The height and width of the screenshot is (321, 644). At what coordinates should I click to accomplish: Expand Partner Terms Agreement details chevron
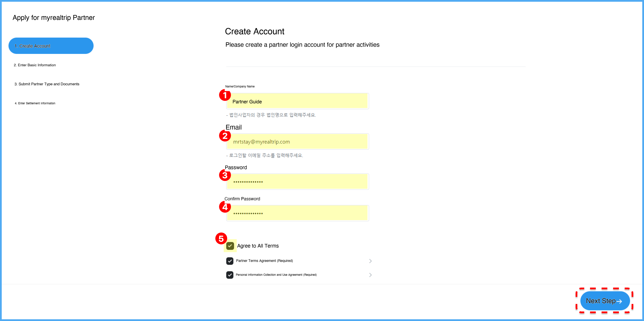click(370, 261)
